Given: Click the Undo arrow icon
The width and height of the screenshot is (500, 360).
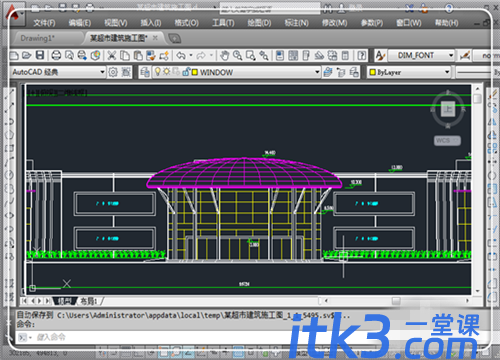Looking at the screenshot, I should click(181, 55).
